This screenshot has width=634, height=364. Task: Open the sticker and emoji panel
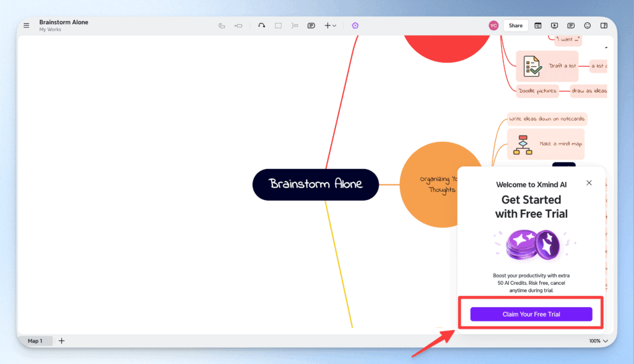pos(587,25)
